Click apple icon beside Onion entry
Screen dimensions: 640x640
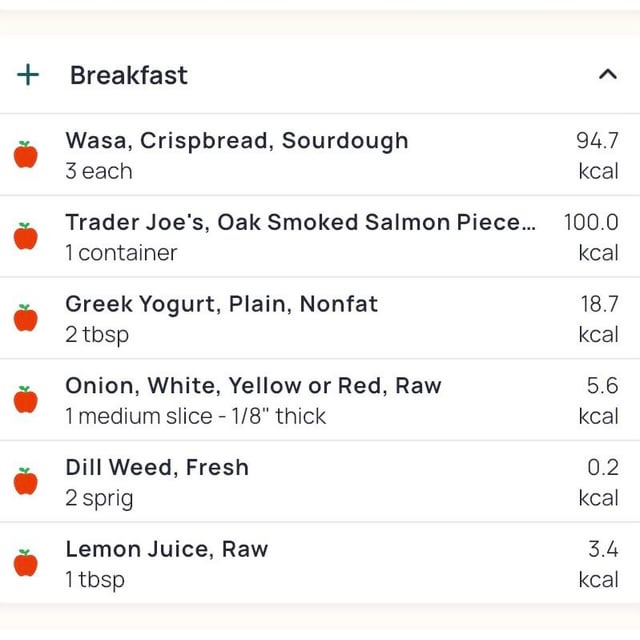tap(26, 400)
